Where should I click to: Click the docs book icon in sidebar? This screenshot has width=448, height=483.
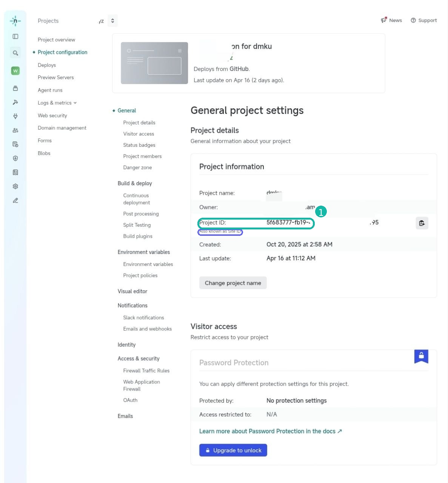15,172
